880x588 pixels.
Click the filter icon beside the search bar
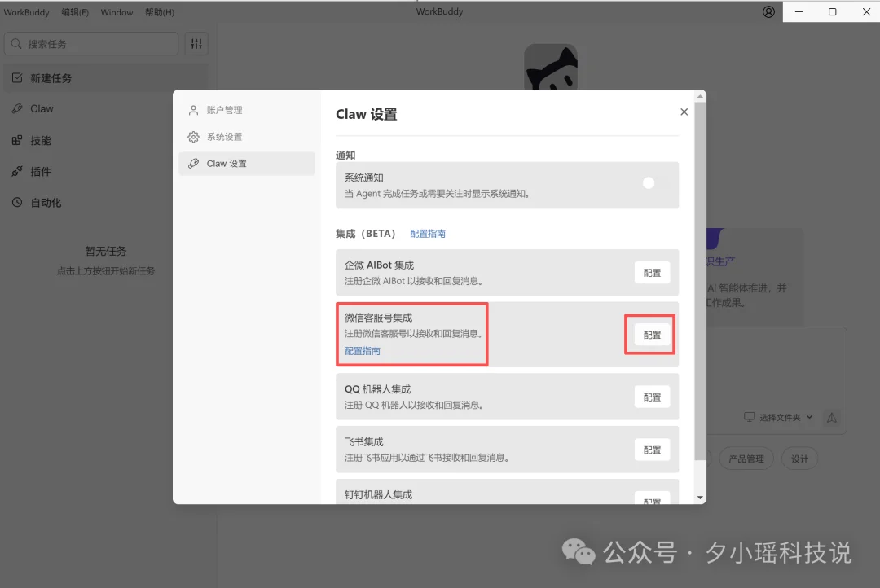[x=196, y=43]
